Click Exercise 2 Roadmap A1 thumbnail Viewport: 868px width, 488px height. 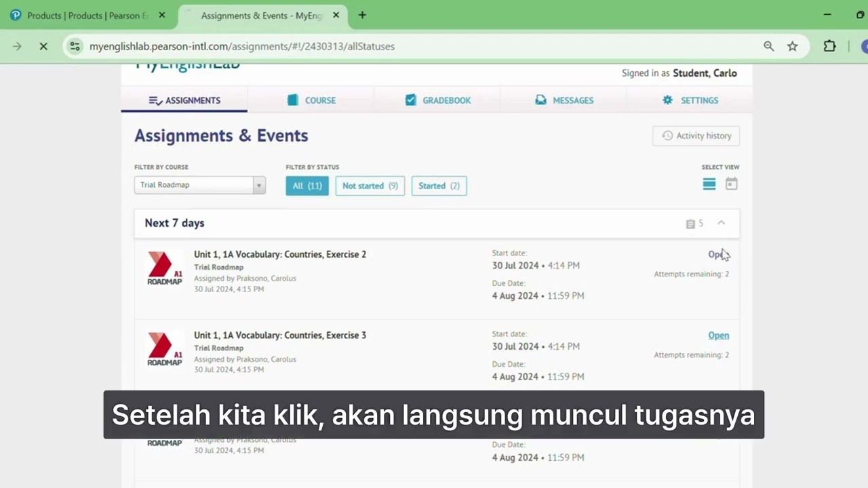pyautogui.click(x=165, y=269)
